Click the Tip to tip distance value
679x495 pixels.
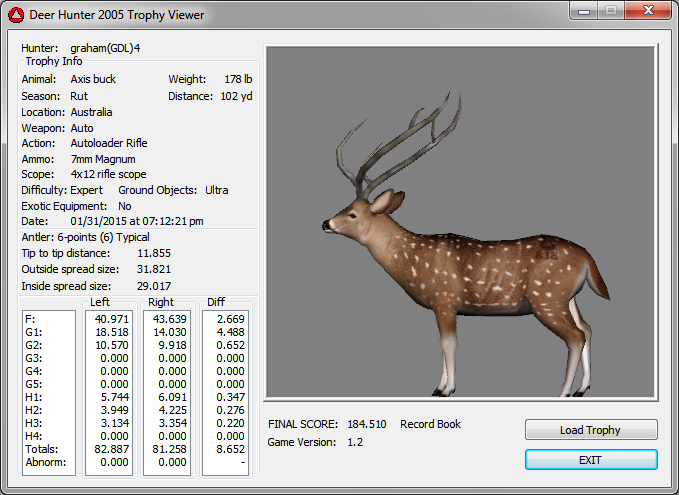coord(153,253)
